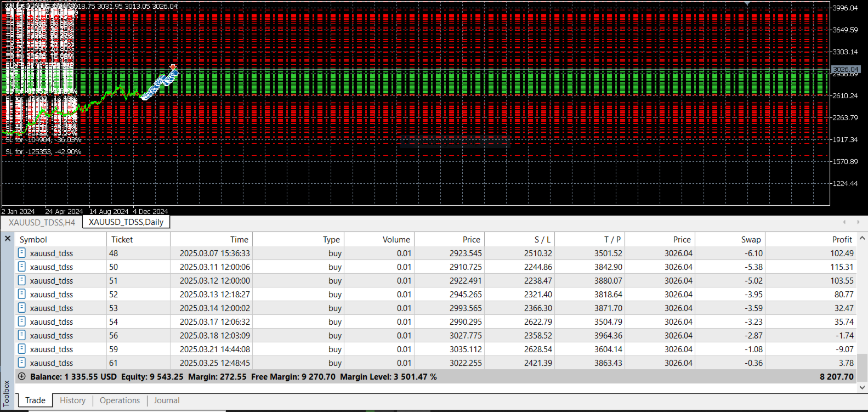Click axis date label 14 Aug 2024

(x=109, y=211)
